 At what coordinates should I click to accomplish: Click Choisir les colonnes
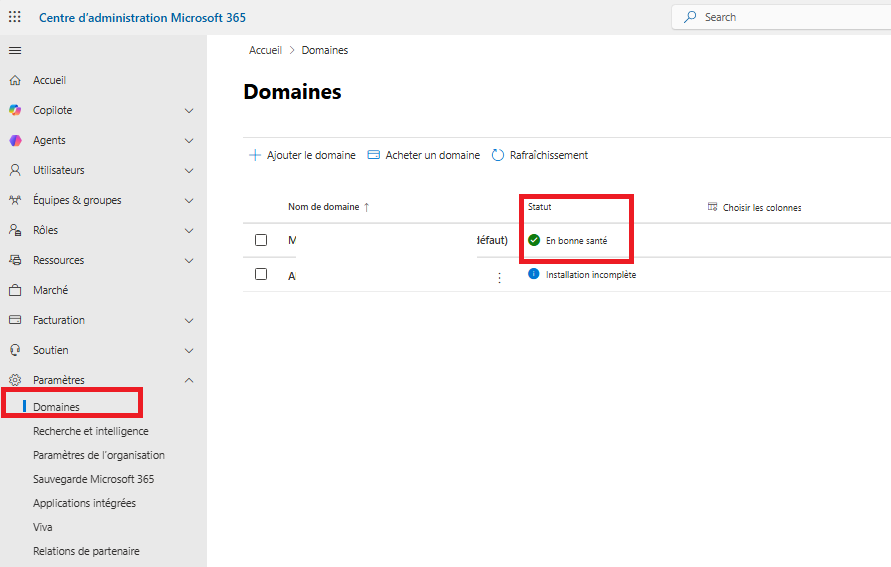click(x=754, y=207)
